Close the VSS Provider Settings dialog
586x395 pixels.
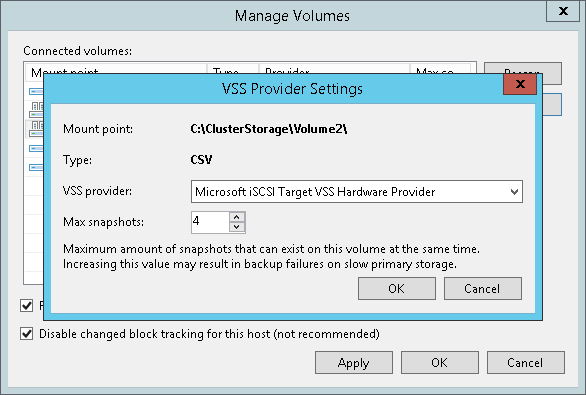520,84
